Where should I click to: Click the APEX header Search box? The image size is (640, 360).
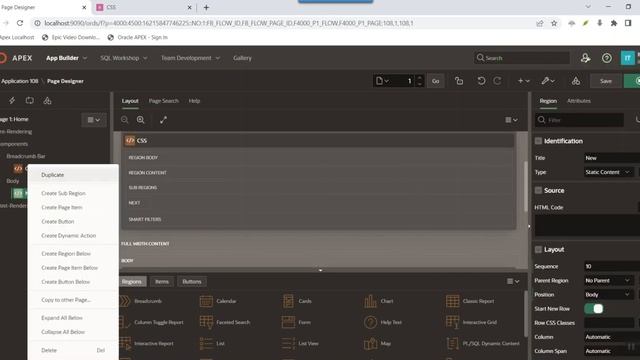(x=522, y=58)
